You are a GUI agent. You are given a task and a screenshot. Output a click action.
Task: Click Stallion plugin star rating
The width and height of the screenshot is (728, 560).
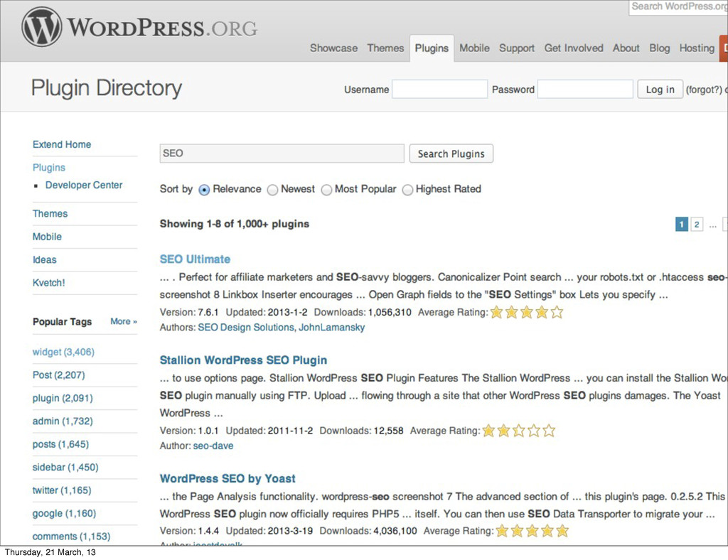518,431
